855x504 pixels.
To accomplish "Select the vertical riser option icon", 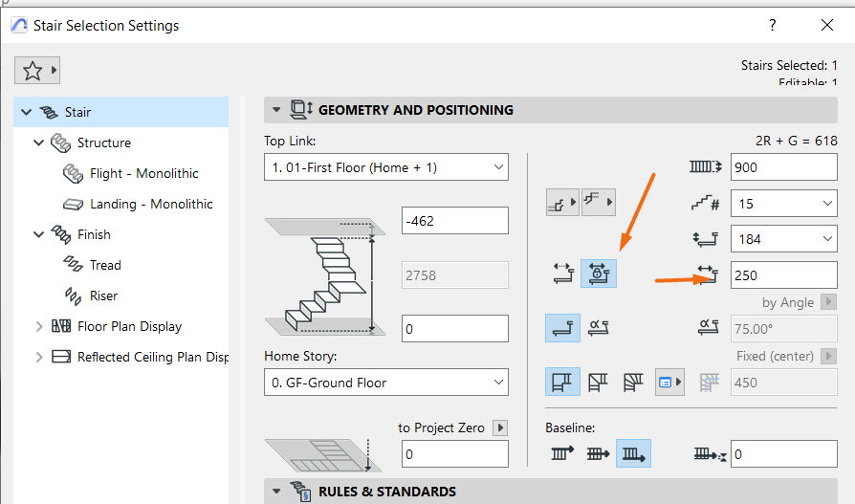I will tap(562, 328).
